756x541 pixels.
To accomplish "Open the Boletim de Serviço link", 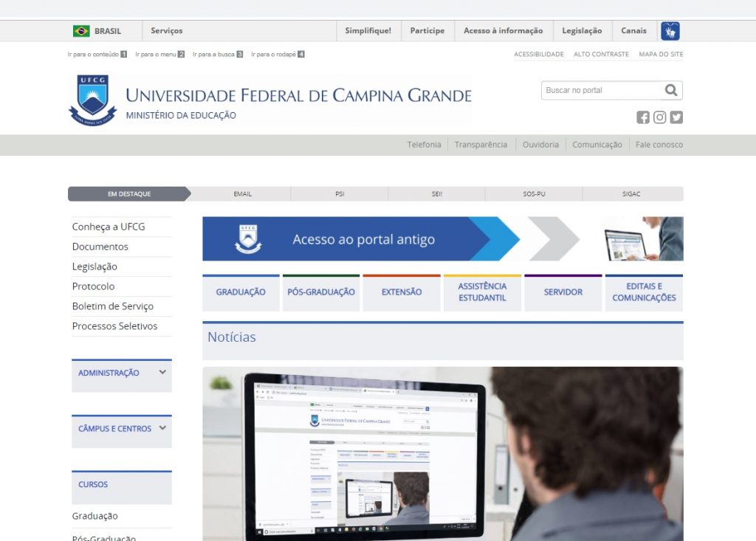I will (x=112, y=306).
